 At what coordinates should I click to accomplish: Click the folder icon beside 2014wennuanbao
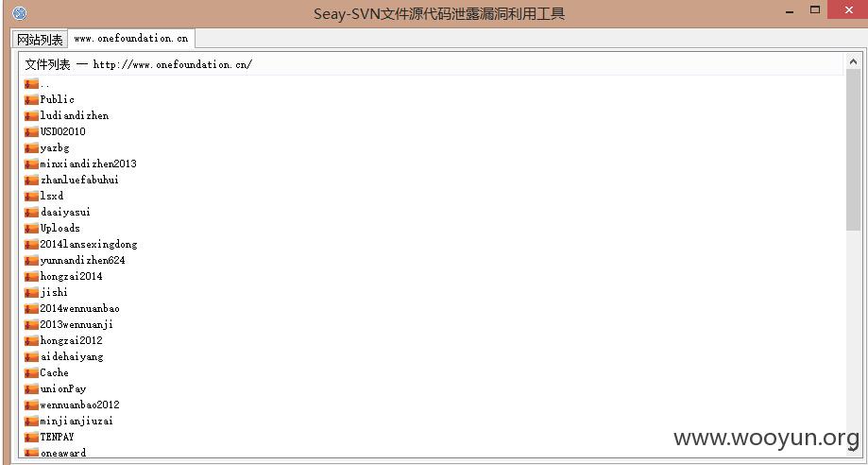click(31, 309)
